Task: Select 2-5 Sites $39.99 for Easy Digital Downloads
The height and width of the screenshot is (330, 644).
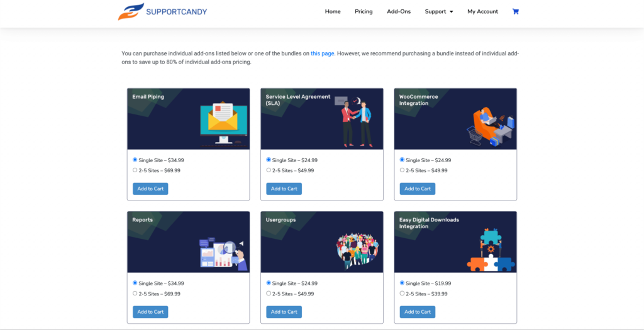Action: tap(402, 293)
